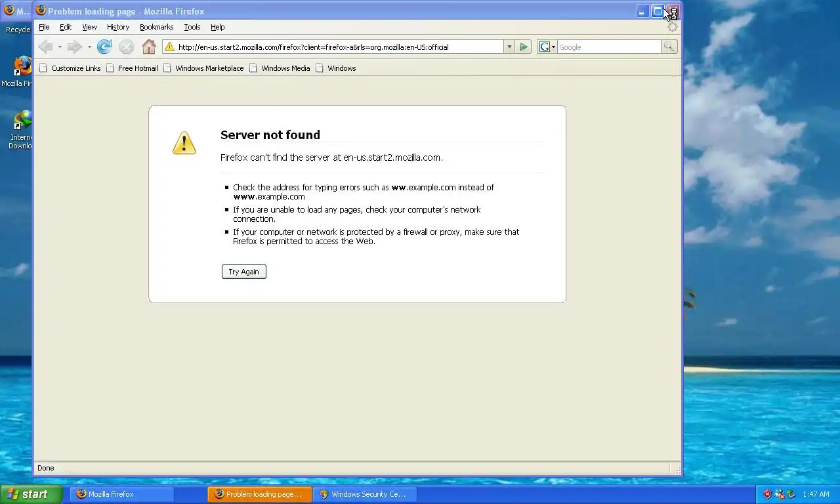Click the Messenger tray icon with red X

pos(780,494)
